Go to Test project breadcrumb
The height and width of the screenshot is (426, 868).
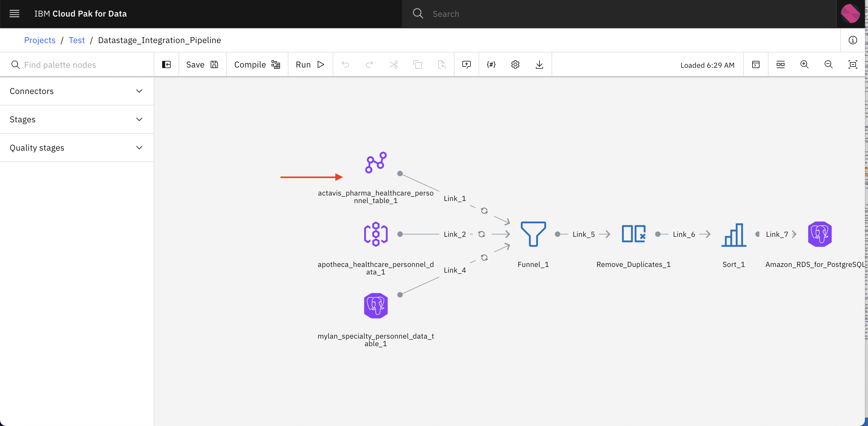click(x=77, y=40)
